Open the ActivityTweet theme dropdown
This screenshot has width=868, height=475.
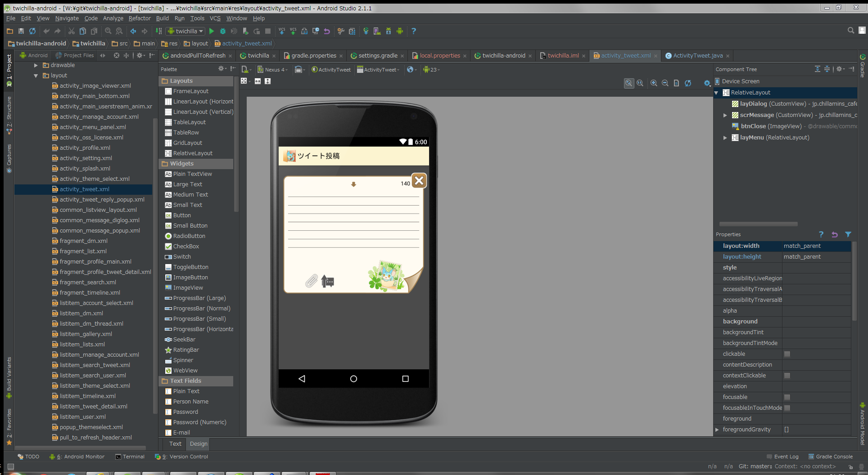pos(331,69)
